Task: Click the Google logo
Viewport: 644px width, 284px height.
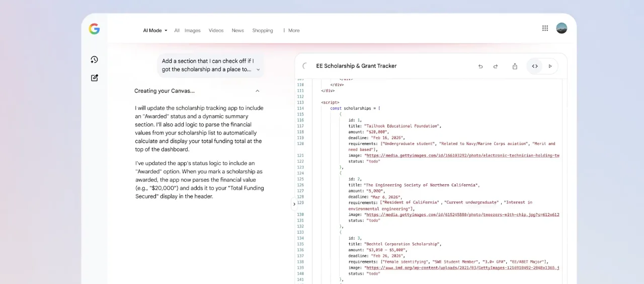Action: click(94, 29)
